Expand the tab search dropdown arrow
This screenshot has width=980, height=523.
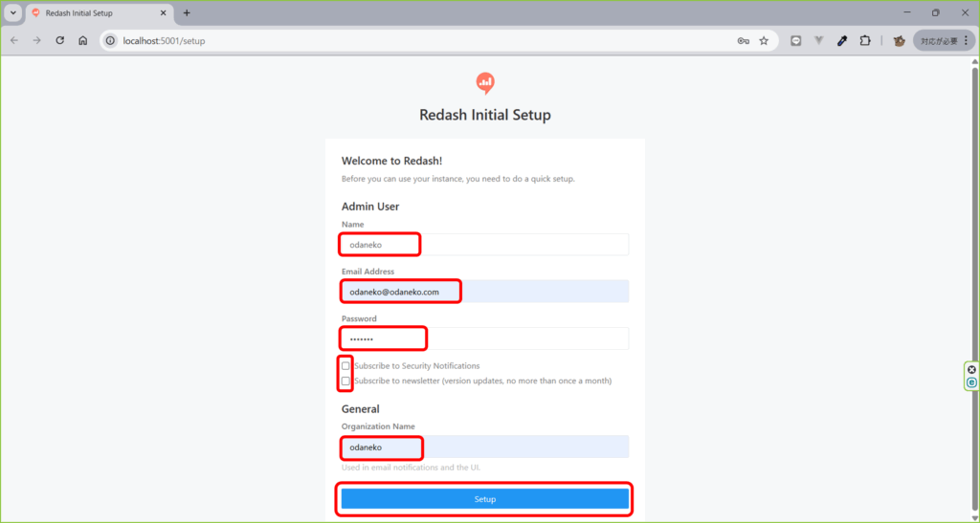(13, 13)
